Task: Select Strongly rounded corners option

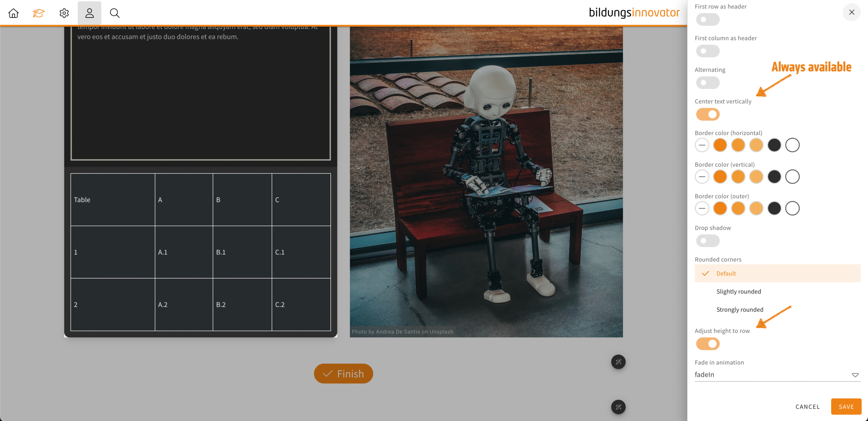Action: [739, 310]
